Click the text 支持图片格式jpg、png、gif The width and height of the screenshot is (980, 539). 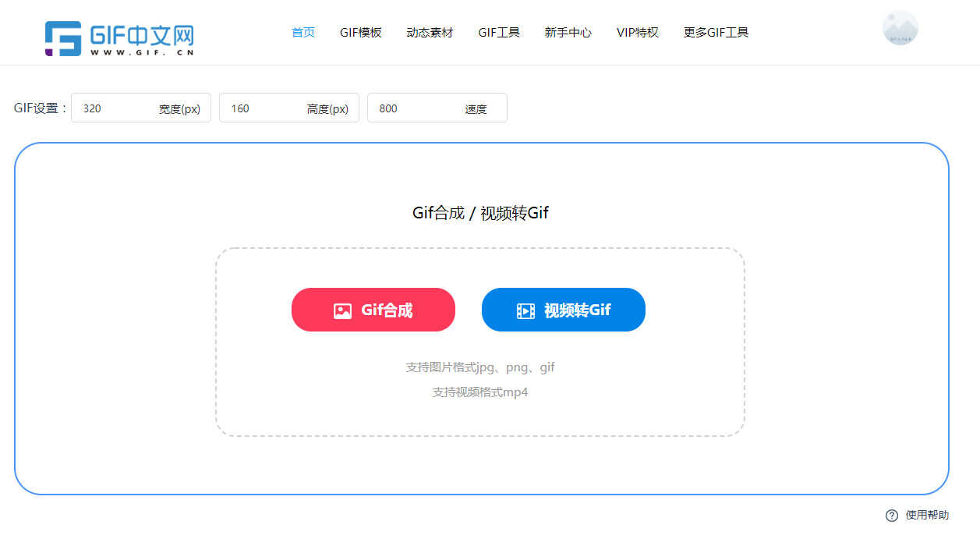point(480,367)
